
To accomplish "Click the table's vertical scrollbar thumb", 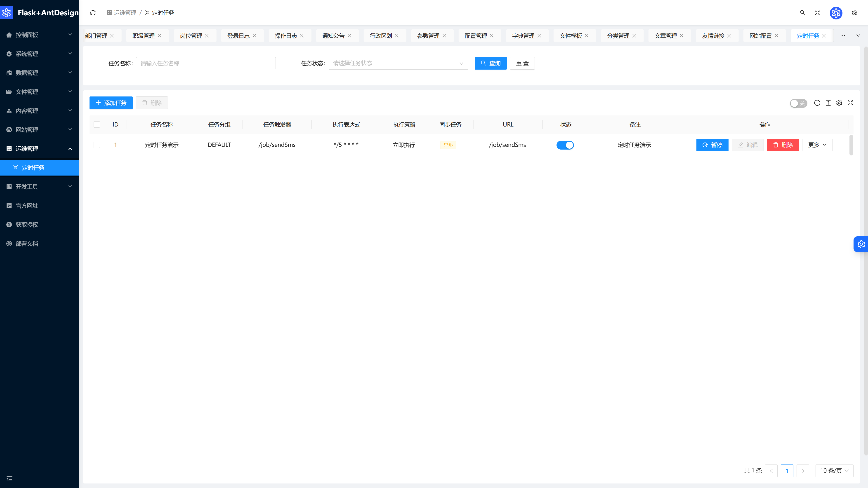I will (851, 145).
